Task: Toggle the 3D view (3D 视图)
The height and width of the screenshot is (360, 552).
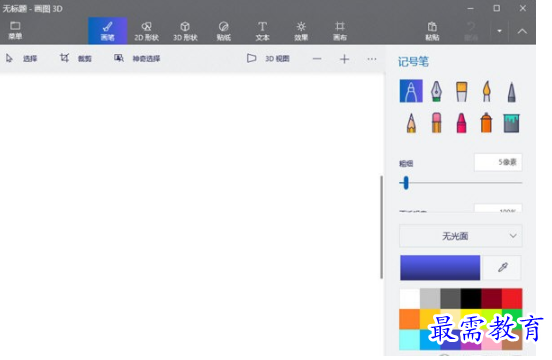Action: pos(268,58)
